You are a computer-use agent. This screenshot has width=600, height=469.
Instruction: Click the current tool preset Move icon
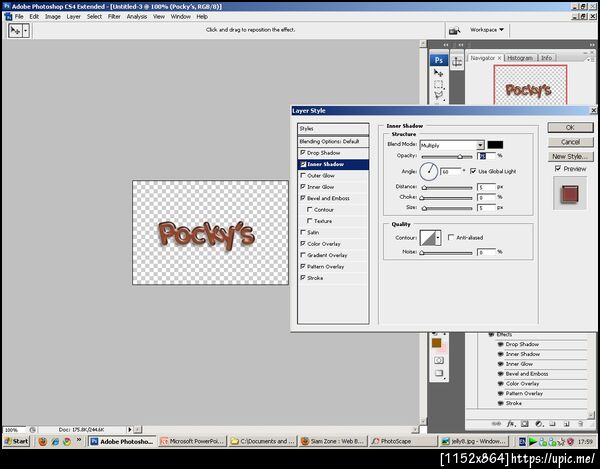click(15, 30)
